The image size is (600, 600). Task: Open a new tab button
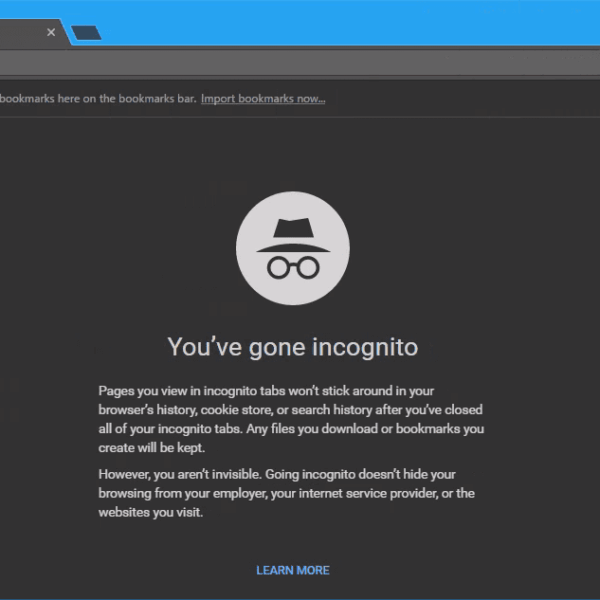[86, 33]
